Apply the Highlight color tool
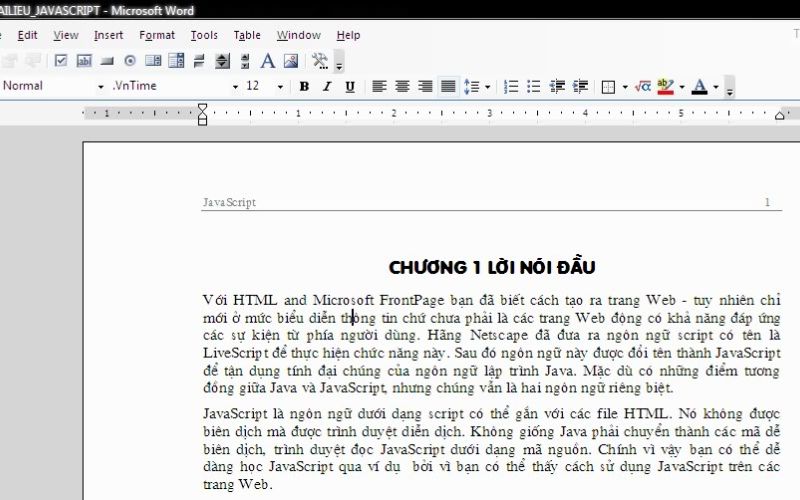Viewport: 800px width, 500px height. click(x=666, y=87)
